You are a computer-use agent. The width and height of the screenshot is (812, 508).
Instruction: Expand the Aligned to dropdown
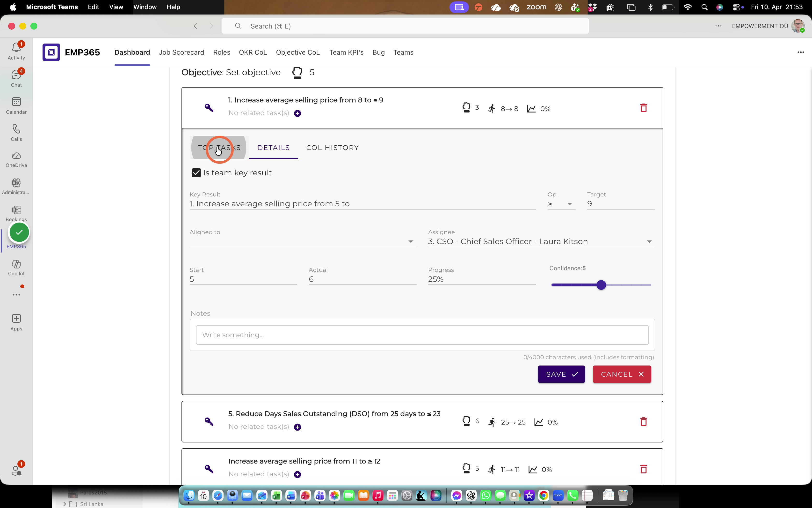point(303,242)
